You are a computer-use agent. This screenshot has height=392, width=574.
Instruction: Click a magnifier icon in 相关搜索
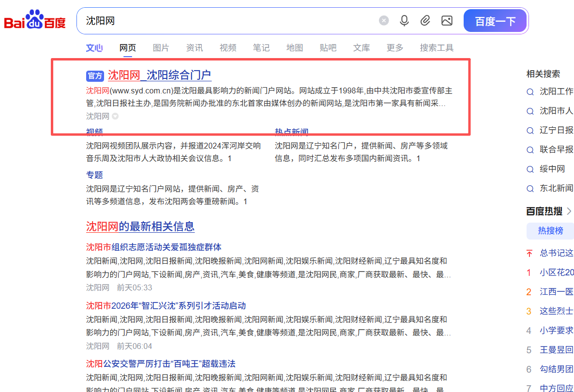[530, 92]
